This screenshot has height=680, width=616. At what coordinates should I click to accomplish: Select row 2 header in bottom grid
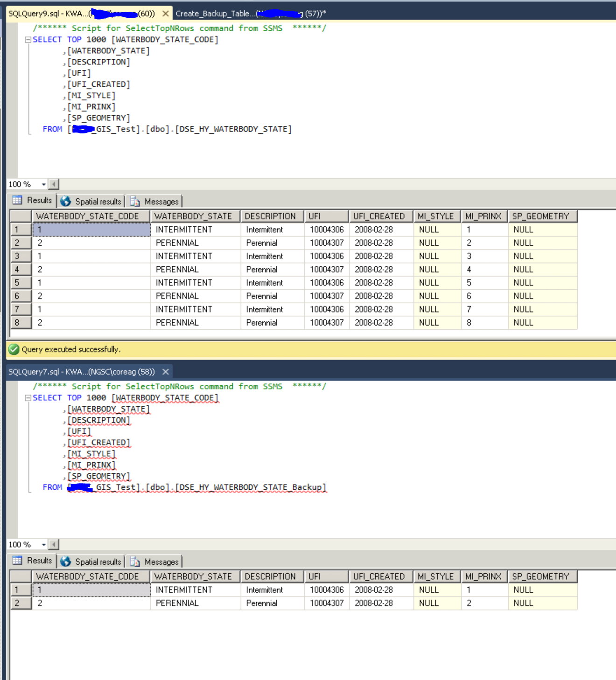tap(21, 603)
